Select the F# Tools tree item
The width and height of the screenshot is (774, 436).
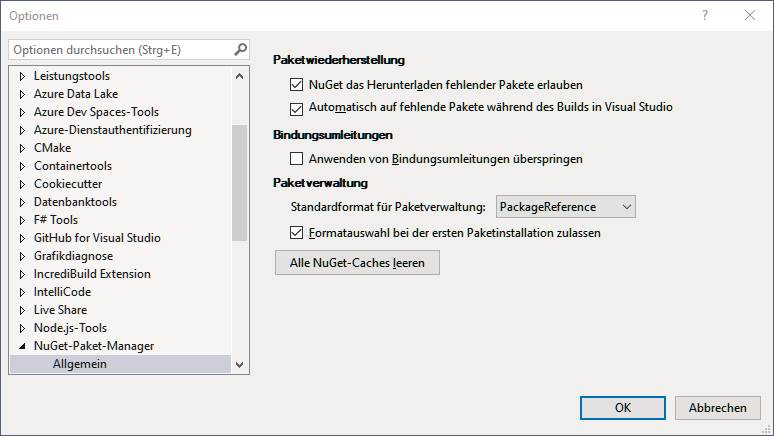pyautogui.click(x=56, y=220)
